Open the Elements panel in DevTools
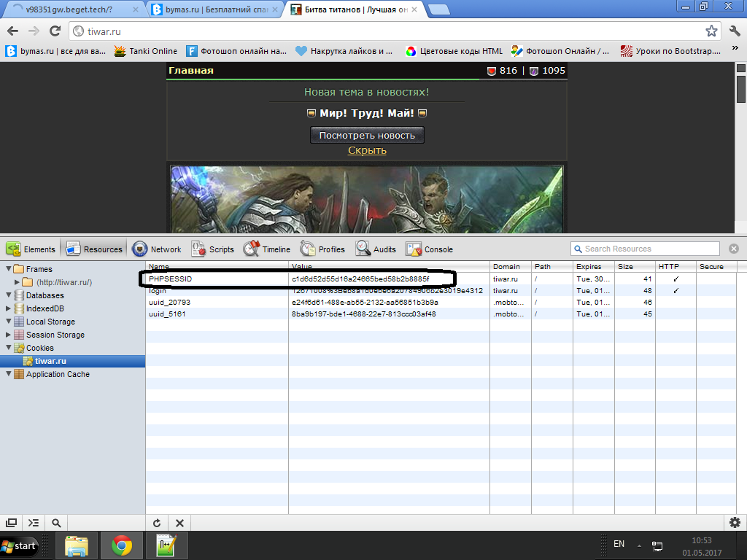This screenshot has height=560, width=747. [x=31, y=249]
